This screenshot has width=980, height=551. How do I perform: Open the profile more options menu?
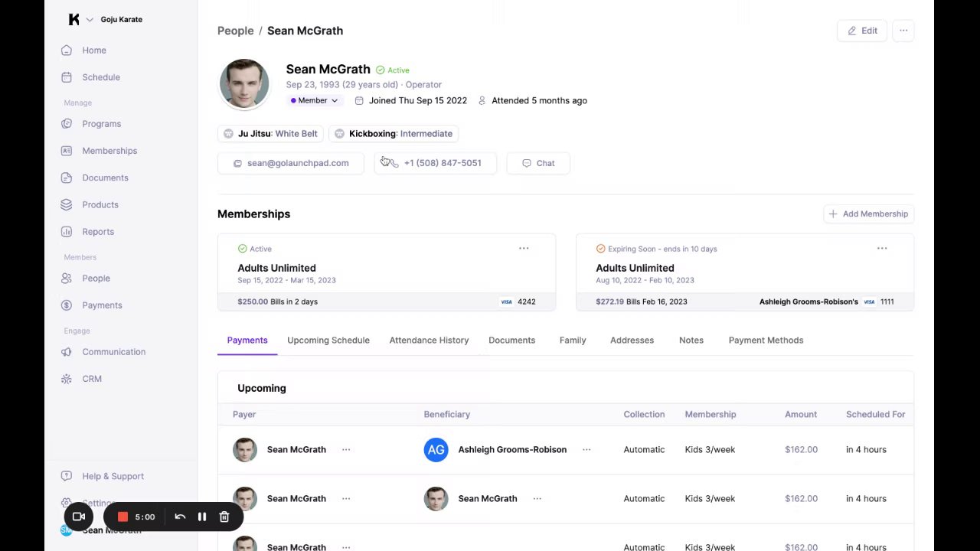tap(903, 31)
